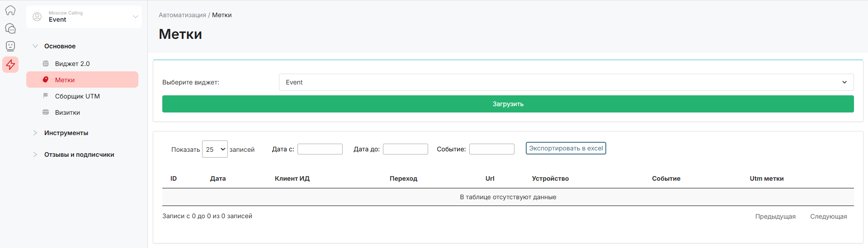Go to Следующая page link

828,216
